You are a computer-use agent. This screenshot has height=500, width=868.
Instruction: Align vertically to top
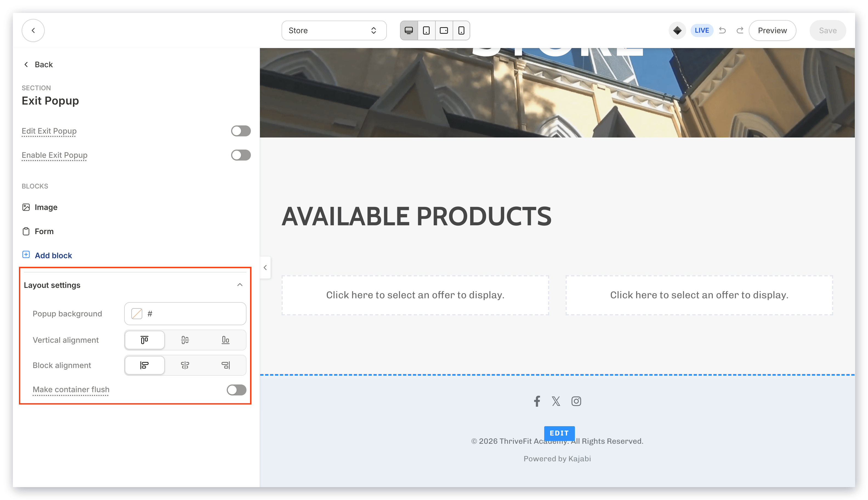tap(144, 340)
